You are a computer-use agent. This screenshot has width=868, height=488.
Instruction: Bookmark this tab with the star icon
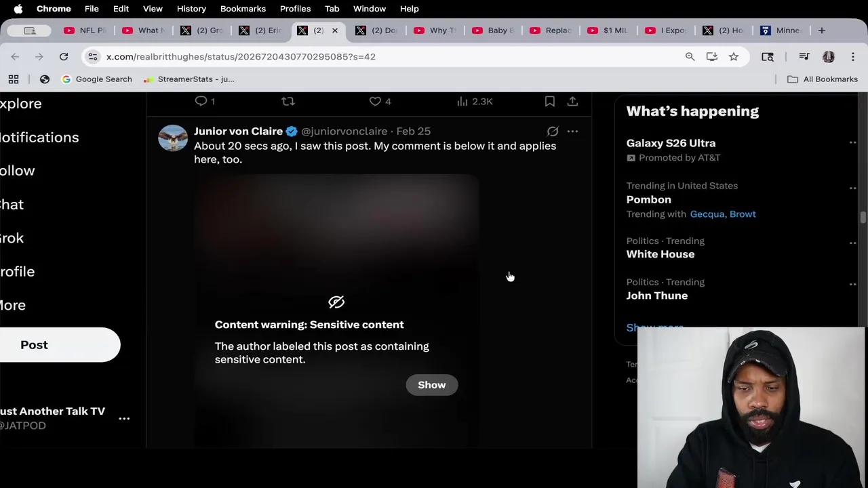734,57
